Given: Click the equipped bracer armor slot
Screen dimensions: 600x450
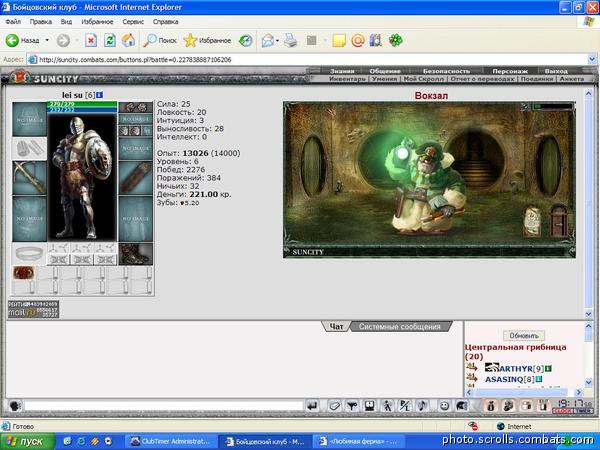Looking at the screenshot, I should tap(135, 178).
